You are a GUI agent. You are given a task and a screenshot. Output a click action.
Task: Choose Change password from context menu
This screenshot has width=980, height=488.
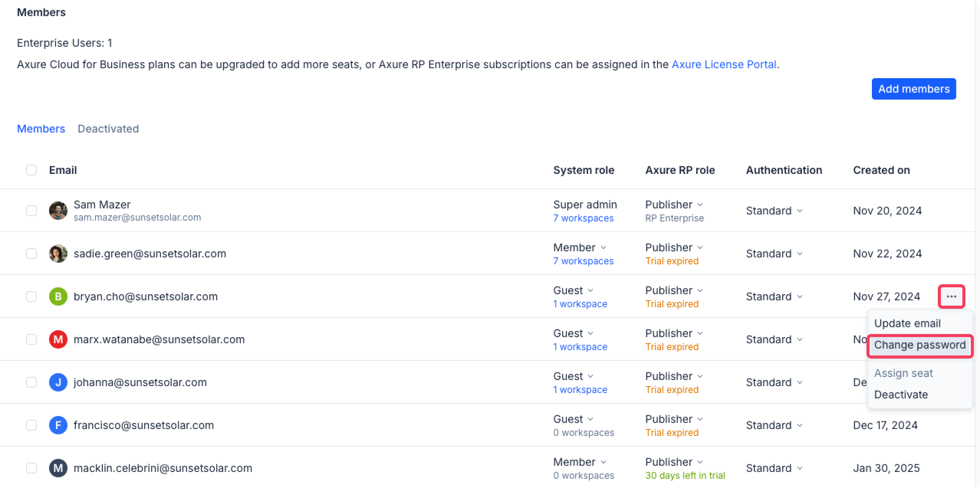click(x=919, y=345)
